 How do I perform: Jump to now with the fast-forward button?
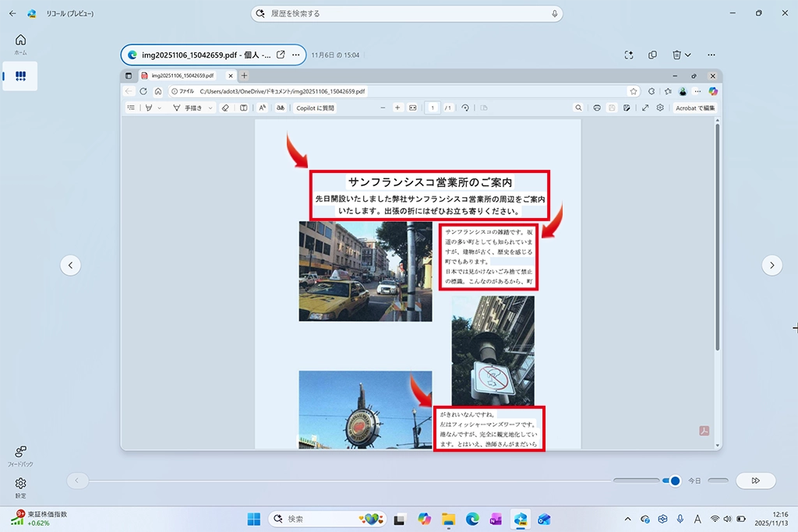pos(755,481)
